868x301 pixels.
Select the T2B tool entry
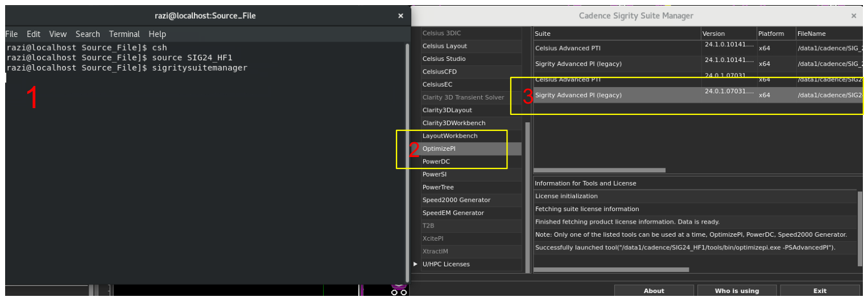click(471, 225)
